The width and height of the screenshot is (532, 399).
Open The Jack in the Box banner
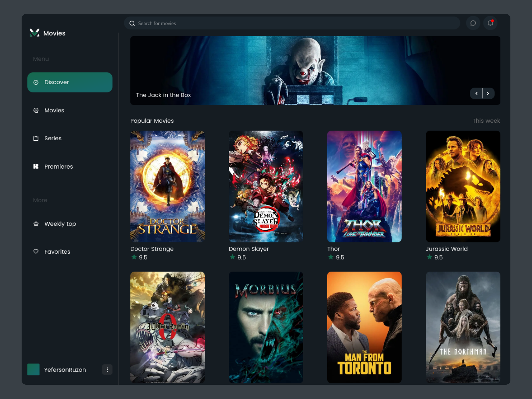[x=315, y=70]
